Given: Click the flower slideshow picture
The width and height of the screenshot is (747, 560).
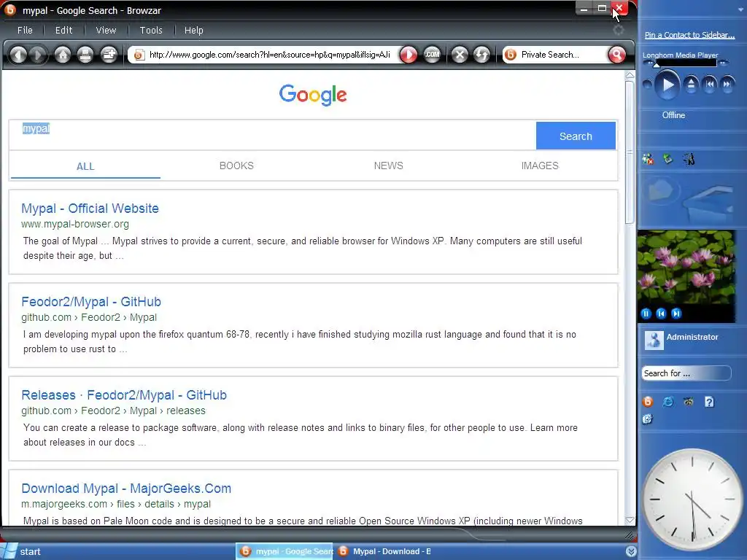Looking at the screenshot, I should click(686, 268).
